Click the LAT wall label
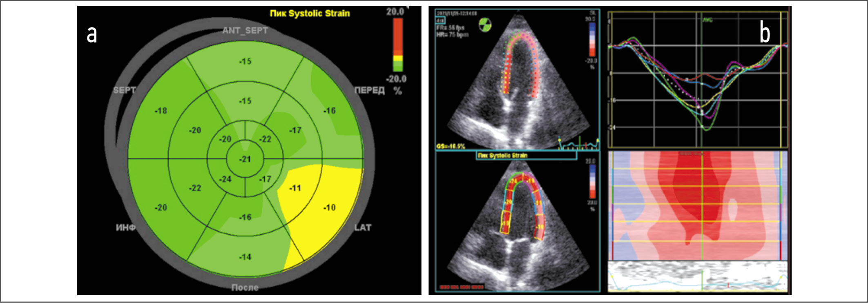 click(362, 227)
